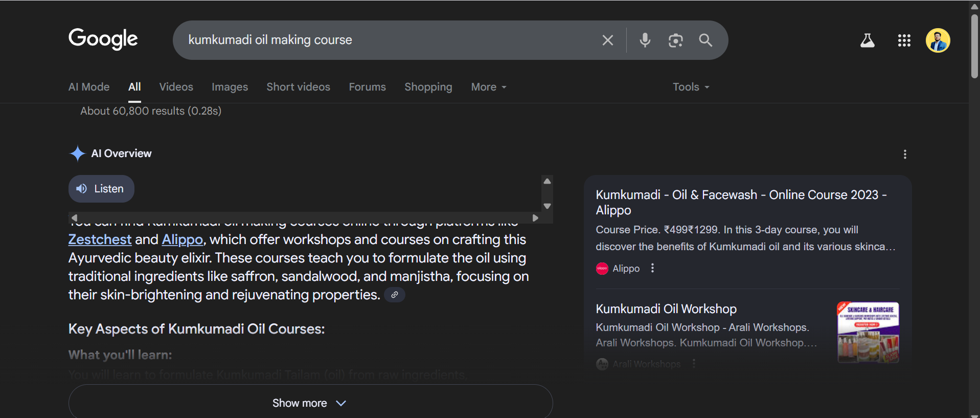Open the Zestchest link

click(x=100, y=239)
